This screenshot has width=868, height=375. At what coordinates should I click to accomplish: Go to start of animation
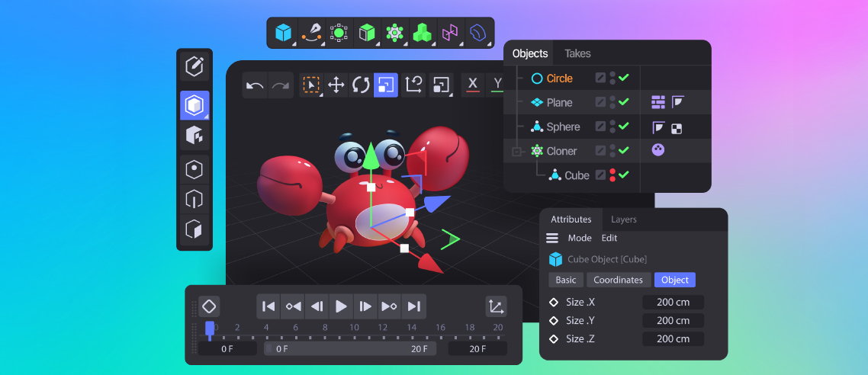(268, 306)
